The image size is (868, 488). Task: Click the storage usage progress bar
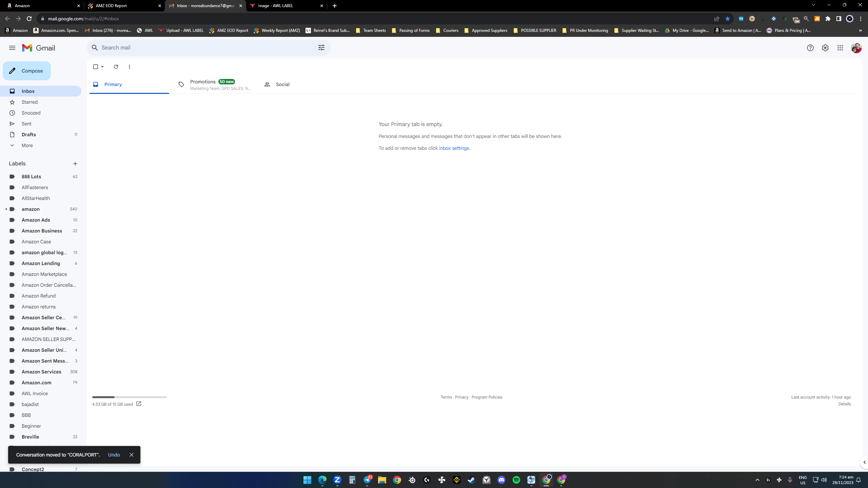[x=130, y=397]
